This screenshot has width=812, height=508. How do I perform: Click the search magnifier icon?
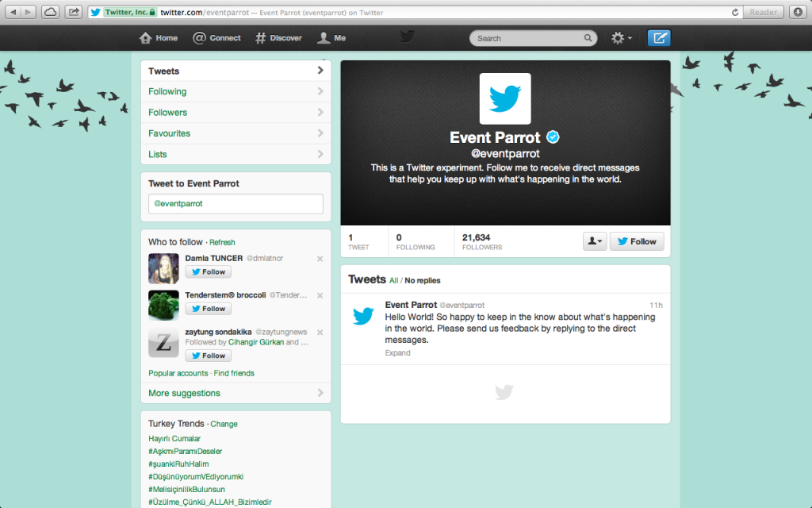[588, 37]
